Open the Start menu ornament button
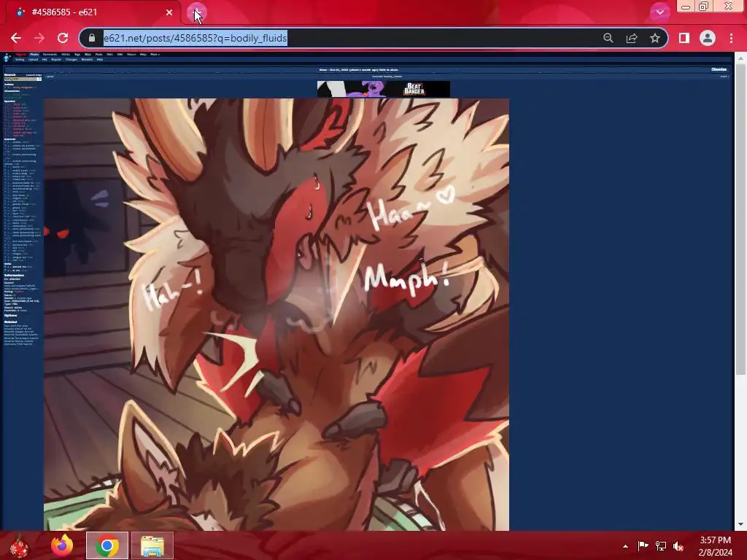This screenshot has height=560, width=747. (19, 545)
